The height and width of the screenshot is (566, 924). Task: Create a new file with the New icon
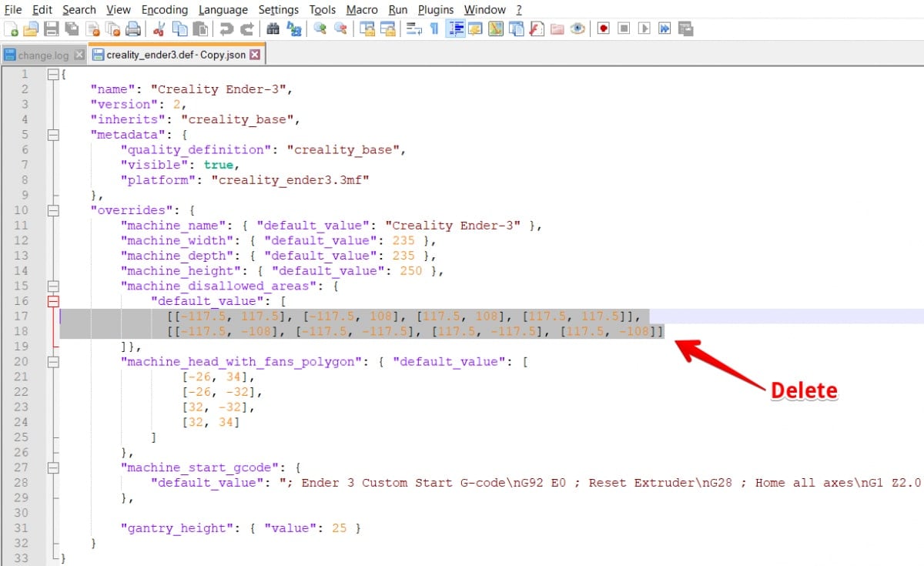coord(11,29)
